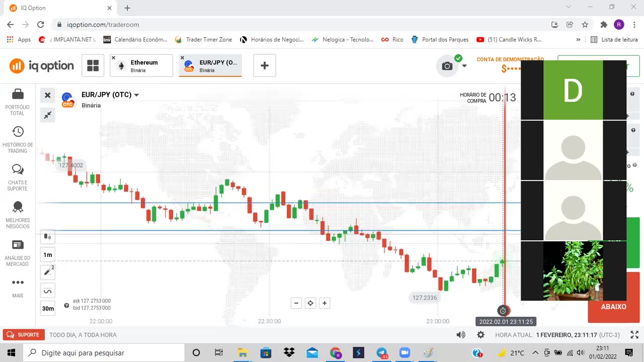Viewport: 644px width, 362px height.
Task: Recenter chart with crosshair button
Action: click(310, 303)
